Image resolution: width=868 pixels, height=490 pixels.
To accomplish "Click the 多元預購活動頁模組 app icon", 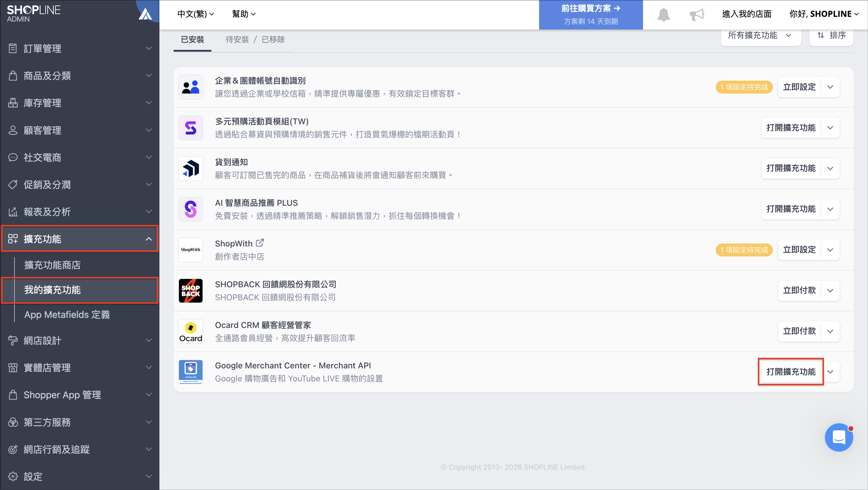I will [x=191, y=128].
